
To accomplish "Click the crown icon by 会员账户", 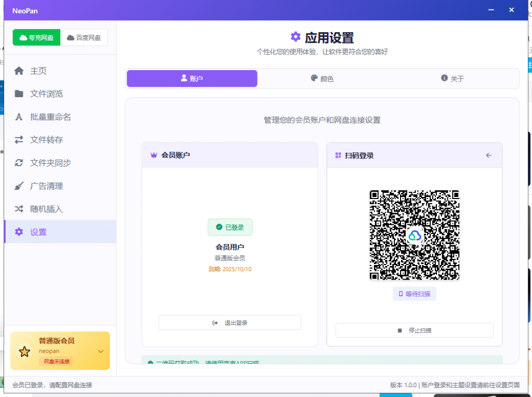I will (x=154, y=155).
